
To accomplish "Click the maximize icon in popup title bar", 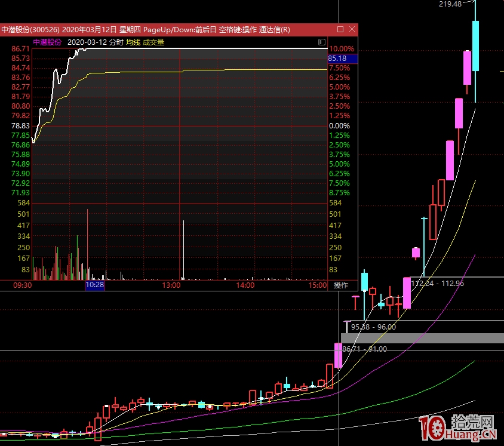I will click(340, 29).
